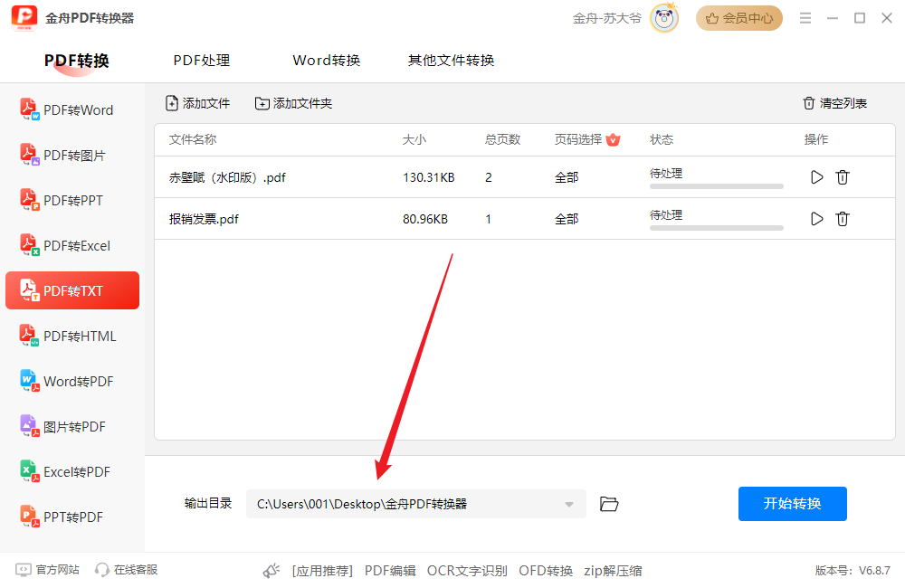
Task: Click the VIP badge beside 页码选择
Action: 613,139
